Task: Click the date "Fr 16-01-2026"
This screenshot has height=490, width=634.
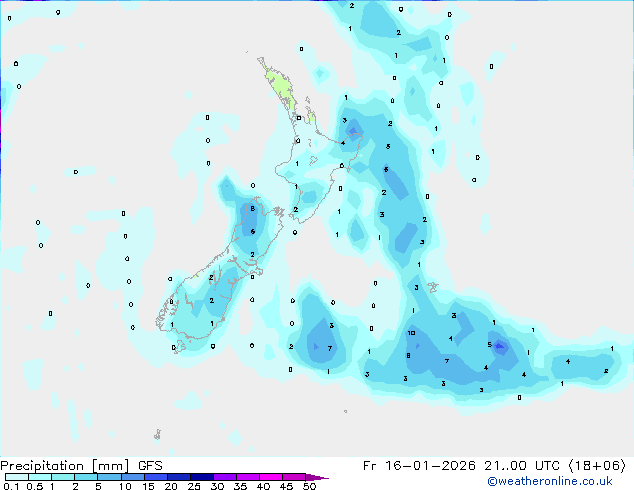Action: pyautogui.click(x=419, y=466)
